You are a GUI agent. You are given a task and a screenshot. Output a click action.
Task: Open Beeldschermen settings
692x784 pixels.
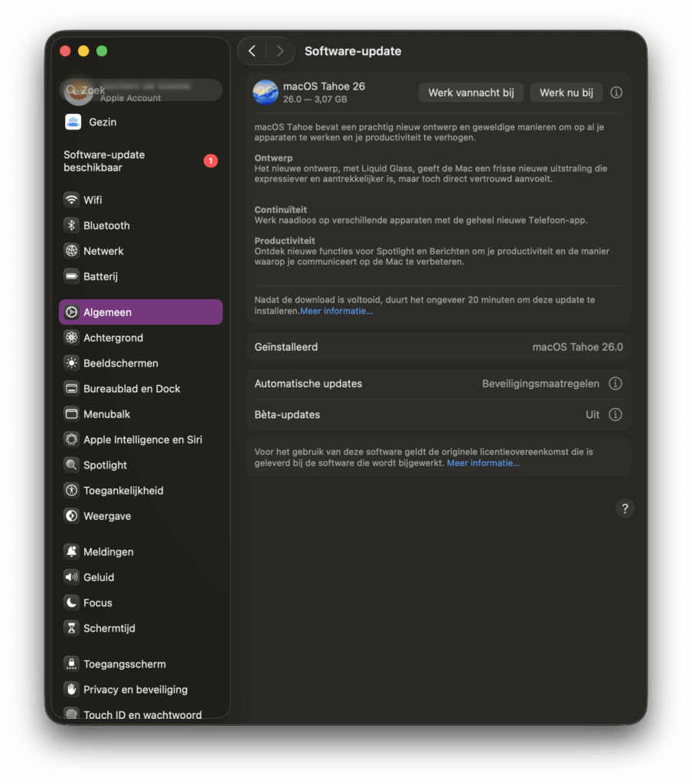coord(141,363)
